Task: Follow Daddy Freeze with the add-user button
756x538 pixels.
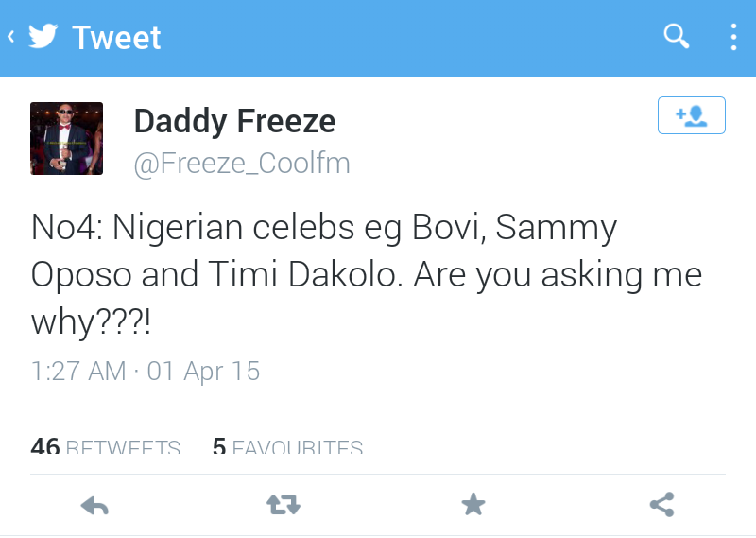Action: pos(691,115)
